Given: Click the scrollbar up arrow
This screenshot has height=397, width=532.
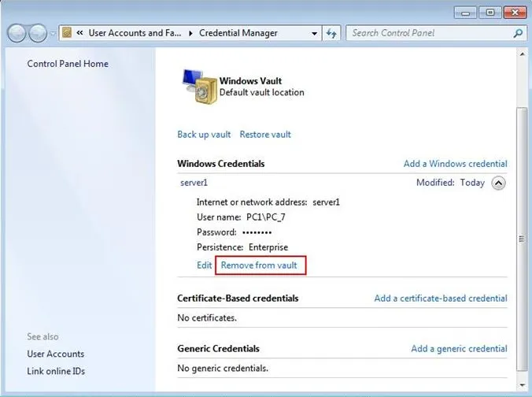Looking at the screenshot, I should click(522, 54).
